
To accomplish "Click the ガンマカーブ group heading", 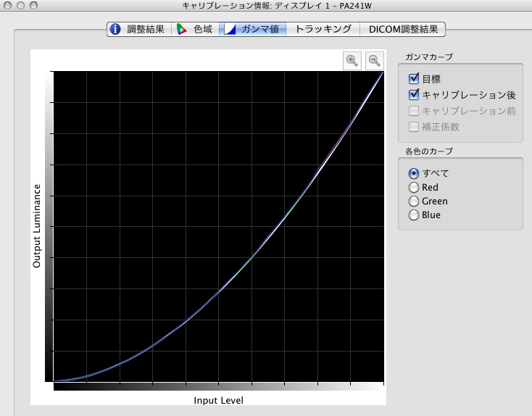I will pos(429,57).
